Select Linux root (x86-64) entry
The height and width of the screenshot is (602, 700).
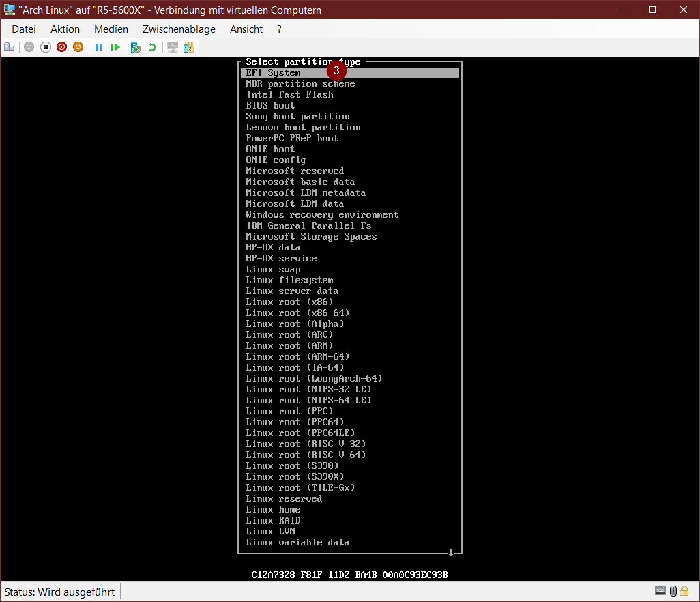pyautogui.click(x=297, y=313)
